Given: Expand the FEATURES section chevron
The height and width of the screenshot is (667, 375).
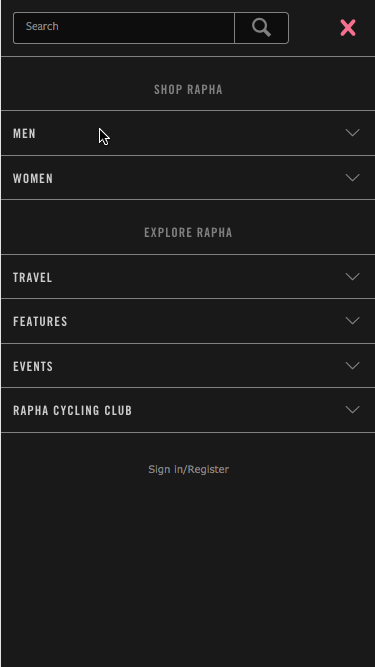Looking at the screenshot, I should click(352, 320).
